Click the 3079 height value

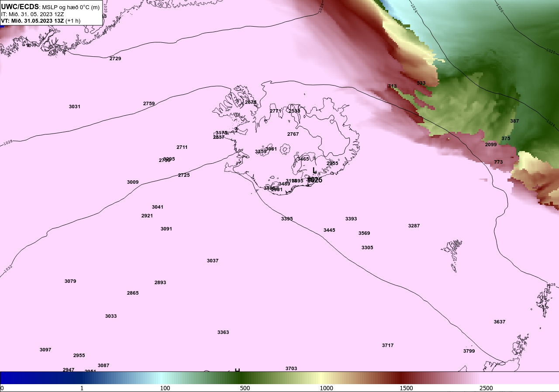click(70, 281)
